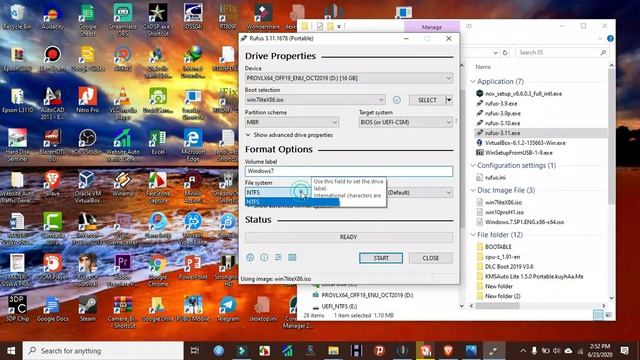640x360 pixels.
Task: Open Microsoft Edge desktop shortcut
Action: click(x=193, y=146)
